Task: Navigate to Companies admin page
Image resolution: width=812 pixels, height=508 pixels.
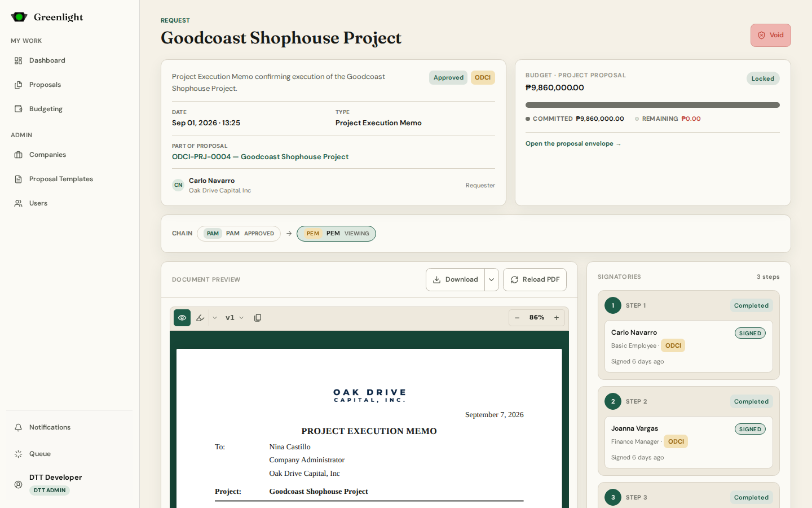Action: pos(69,155)
